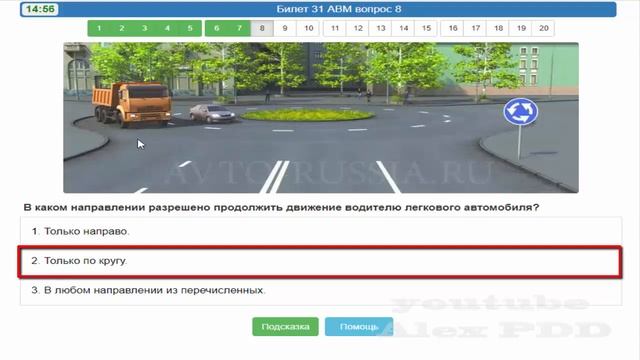Go to question 6
The height and width of the screenshot is (360, 640).
(216, 28)
